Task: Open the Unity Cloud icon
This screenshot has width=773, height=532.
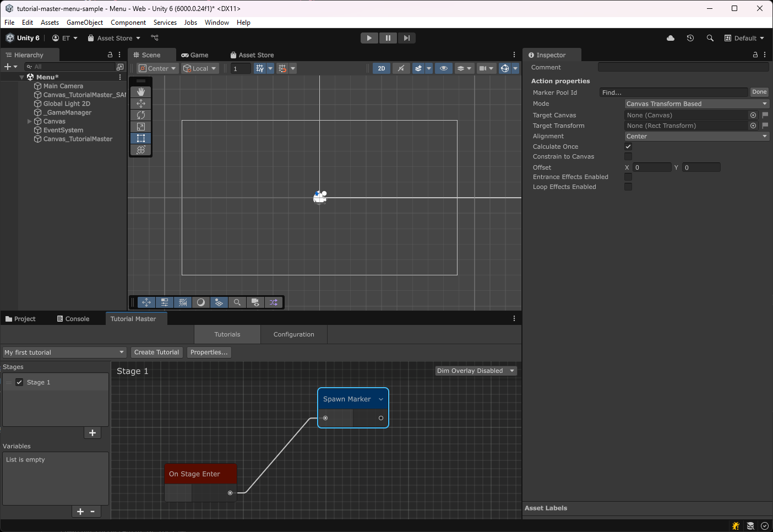Action: 671,38
